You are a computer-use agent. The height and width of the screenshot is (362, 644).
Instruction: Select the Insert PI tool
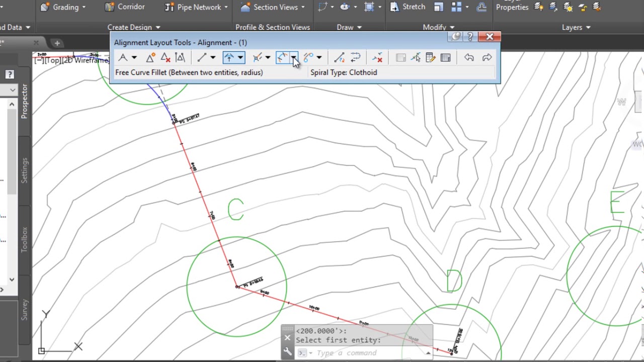[x=150, y=58]
